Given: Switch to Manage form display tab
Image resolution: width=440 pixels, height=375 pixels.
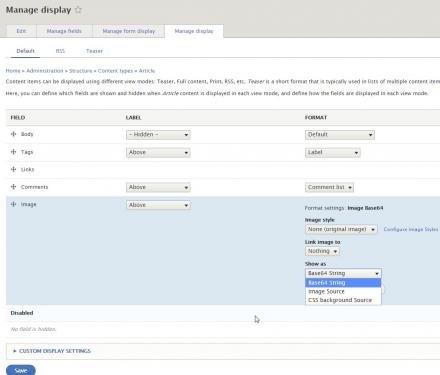Looking at the screenshot, I should pos(129,31).
